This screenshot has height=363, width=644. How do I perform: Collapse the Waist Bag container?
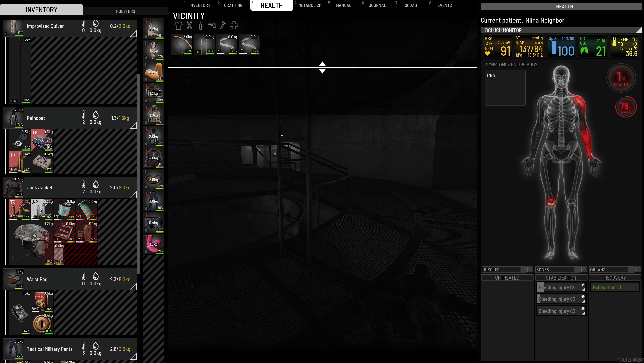click(x=133, y=287)
